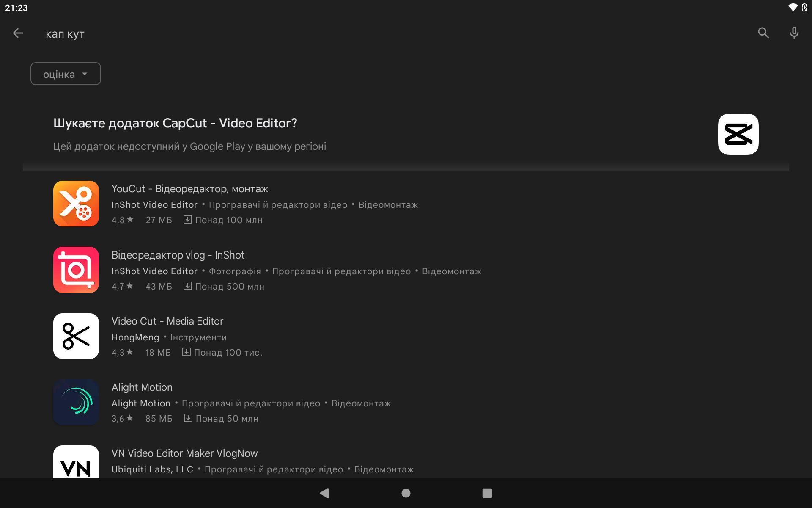Click the 4,8 star rating of YouCut
812x508 pixels.
[x=123, y=220]
